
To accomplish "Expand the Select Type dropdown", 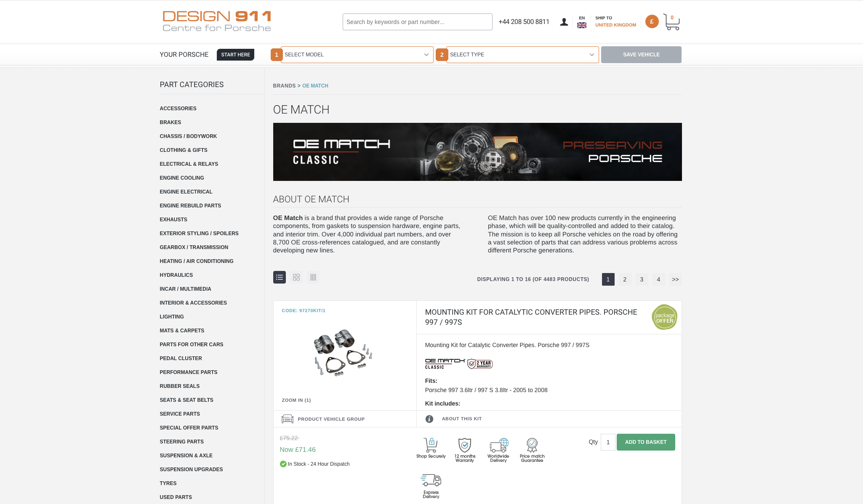I will (x=522, y=55).
